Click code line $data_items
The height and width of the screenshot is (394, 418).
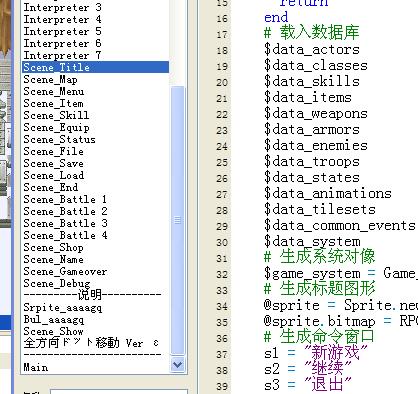coord(308,98)
